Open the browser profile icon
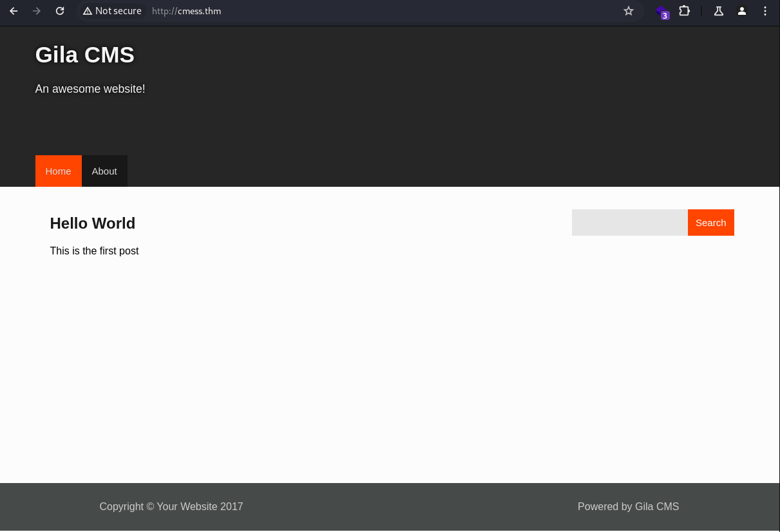The height and width of the screenshot is (532, 780). (x=742, y=11)
